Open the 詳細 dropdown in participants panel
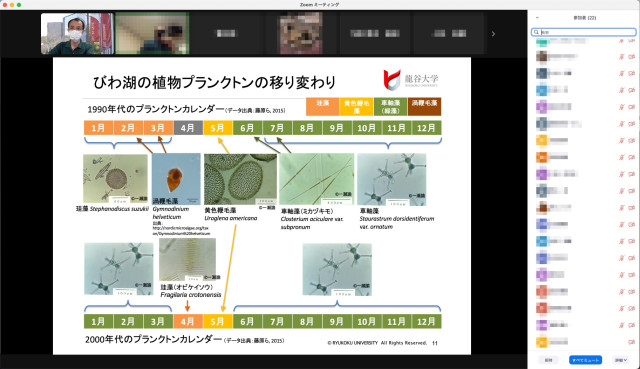Screen dimensions: 640x369 pyautogui.click(x=620, y=360)
